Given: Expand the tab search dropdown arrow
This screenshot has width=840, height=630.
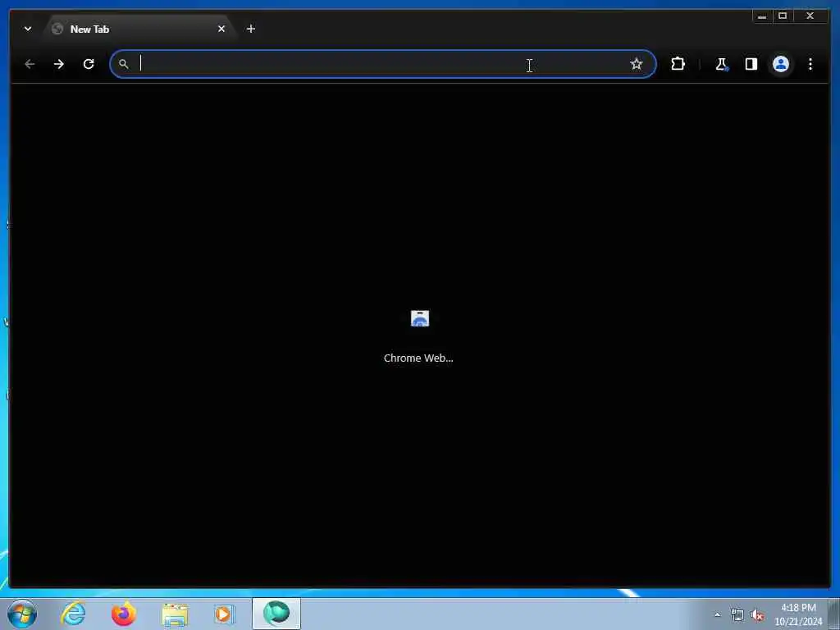Looking at the screenshot, I should point(28,29).
